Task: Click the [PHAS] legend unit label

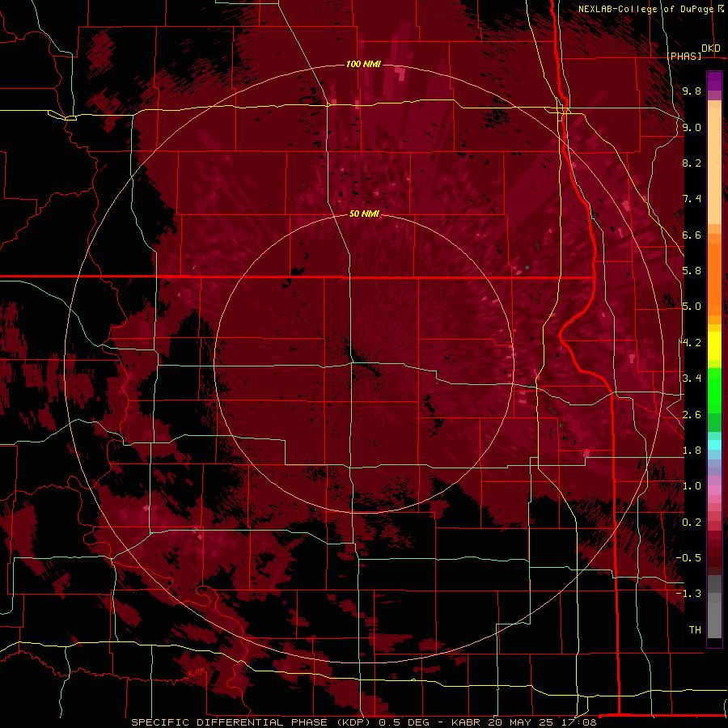Action: 684,56
